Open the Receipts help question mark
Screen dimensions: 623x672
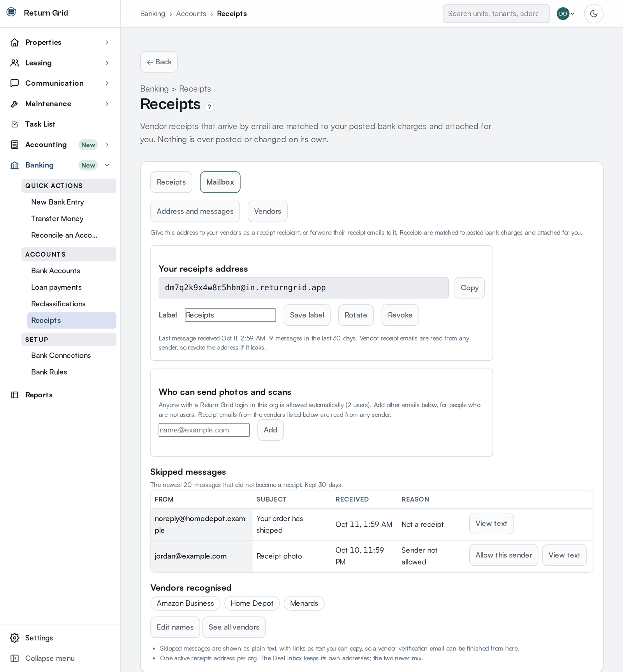coord(209,107)
